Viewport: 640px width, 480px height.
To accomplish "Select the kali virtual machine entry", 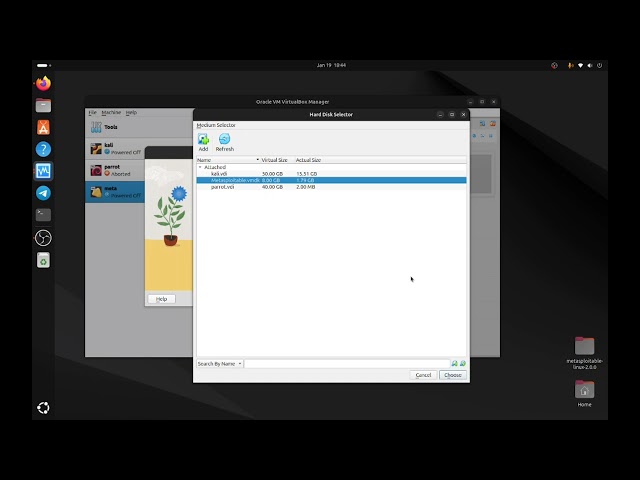I will click(x=115, y=149).
